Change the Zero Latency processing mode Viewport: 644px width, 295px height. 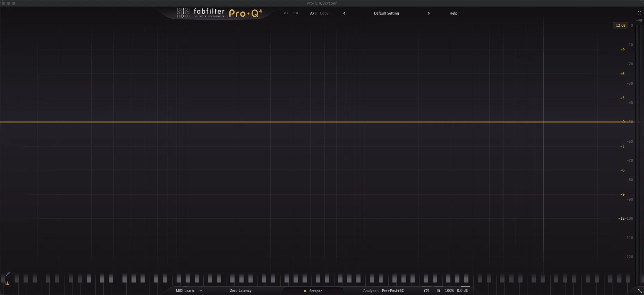(240, 290)
